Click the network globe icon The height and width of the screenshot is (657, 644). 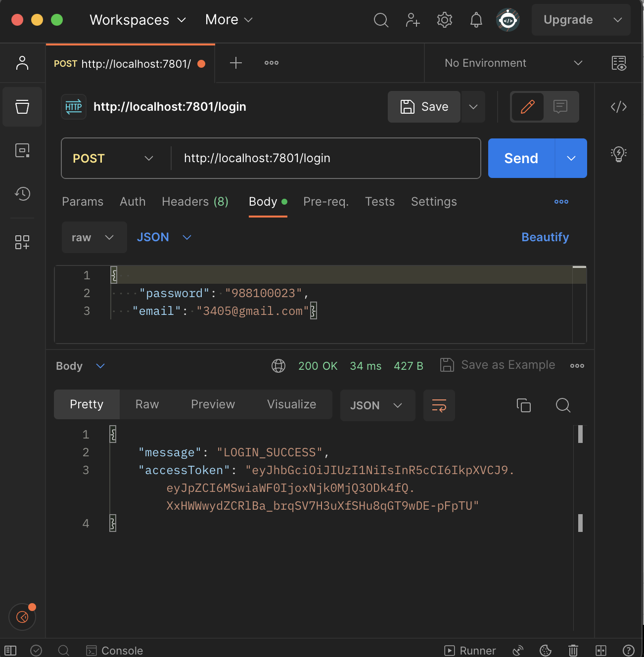click(278, 366)
